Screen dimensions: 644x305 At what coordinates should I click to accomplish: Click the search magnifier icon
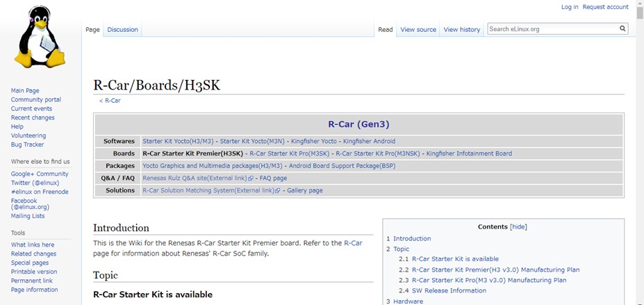tap(622, 28)
